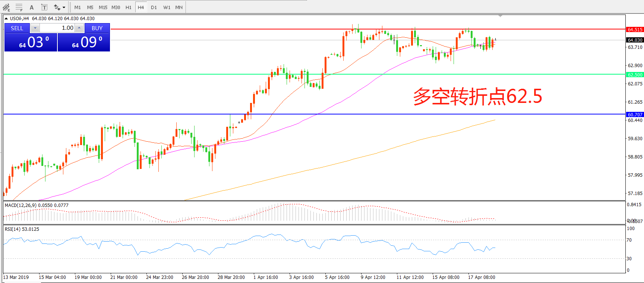Select the Text tool (A icon)
The width and height of the screenshot is (644, 283).
(x=32, y=7)
